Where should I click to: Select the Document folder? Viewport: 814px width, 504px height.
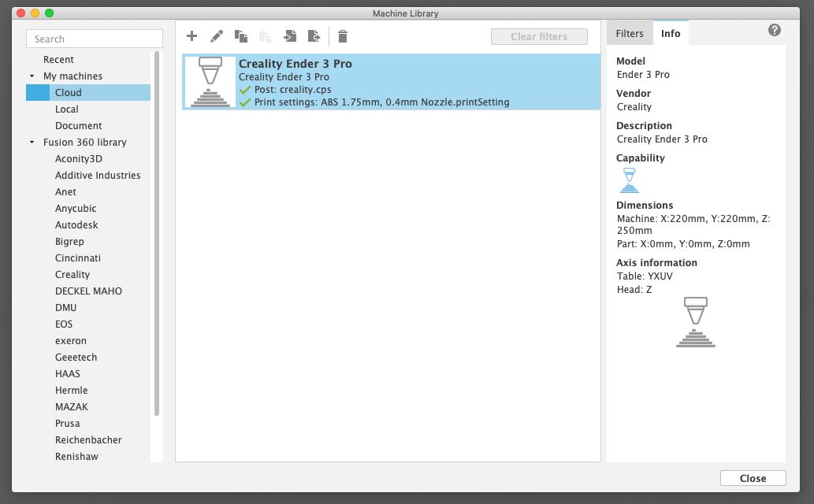[78, 126]
